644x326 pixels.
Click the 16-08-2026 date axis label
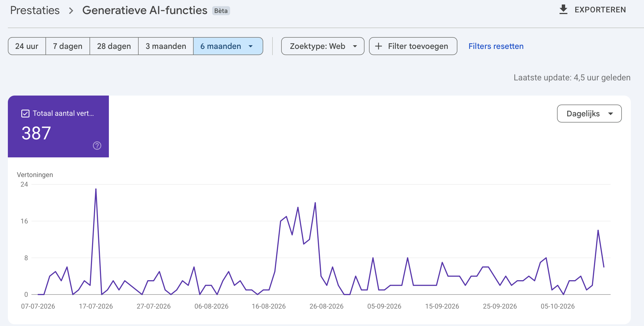(x=269, y=306)
